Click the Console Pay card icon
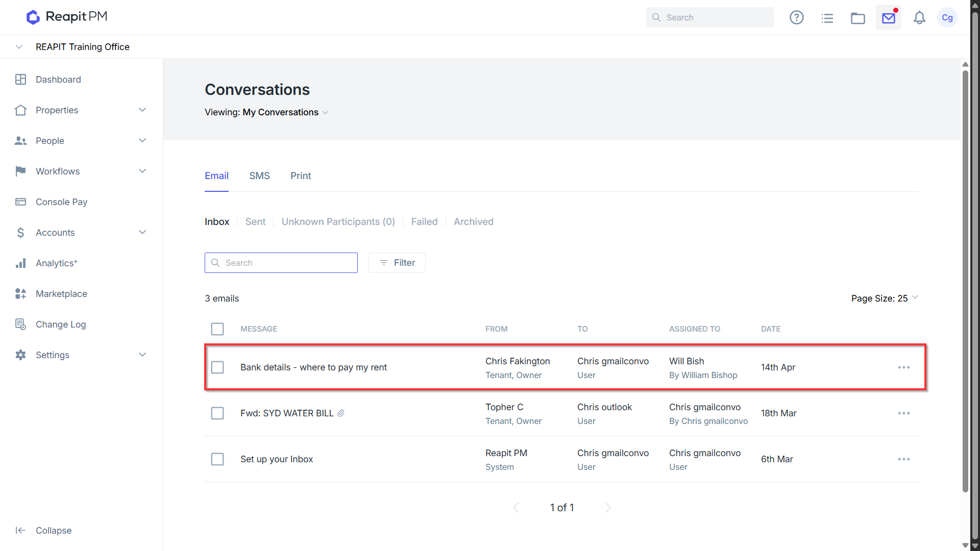 point(20,202)
